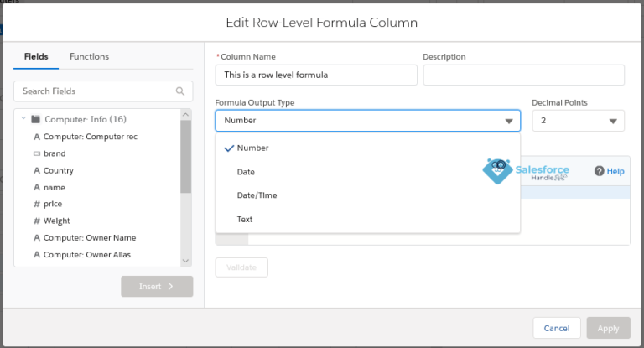
Task: Choose Text in the output type list
Action: click(367, 219)
